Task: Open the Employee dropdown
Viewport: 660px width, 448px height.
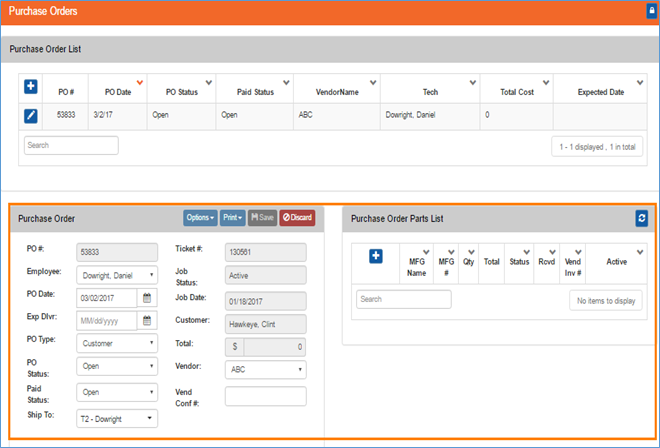Action: pyautogui.click(x=117, y=275)
